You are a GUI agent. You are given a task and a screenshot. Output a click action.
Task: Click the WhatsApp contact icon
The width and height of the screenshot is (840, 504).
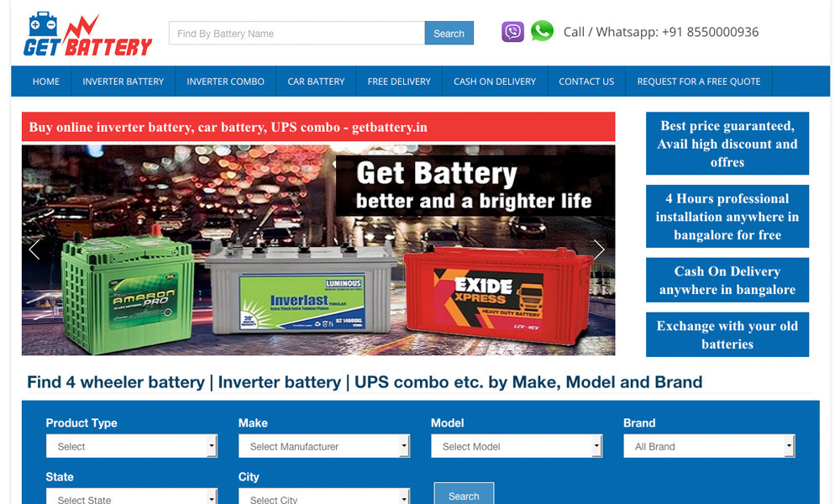(542, 31)
